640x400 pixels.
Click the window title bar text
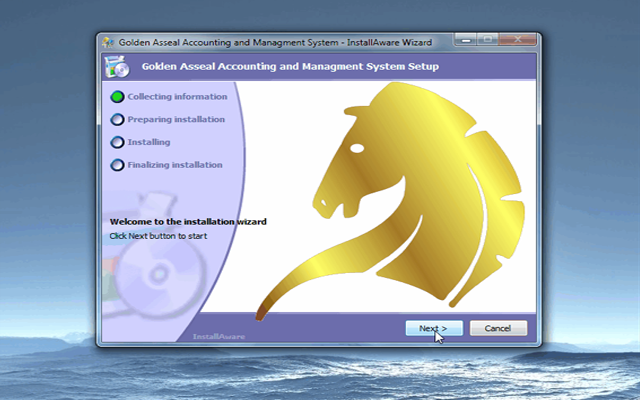pos(273,43)
